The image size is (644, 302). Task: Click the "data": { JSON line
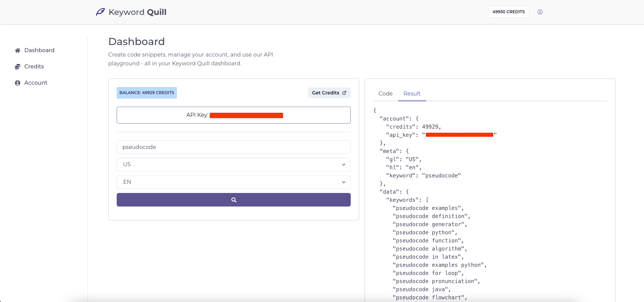(x=394, y=192)
